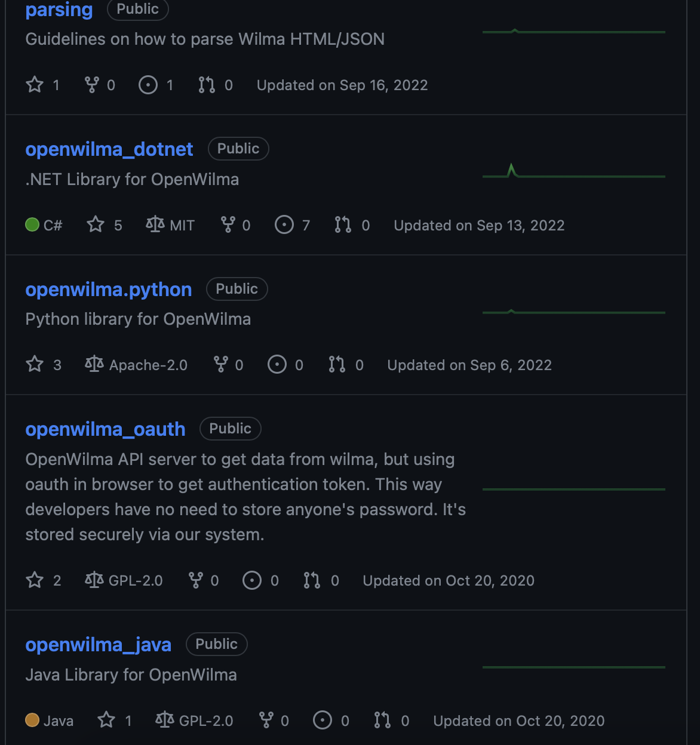
Task: Open pull requests icon for parsing repository
Action: click(207, 85)
